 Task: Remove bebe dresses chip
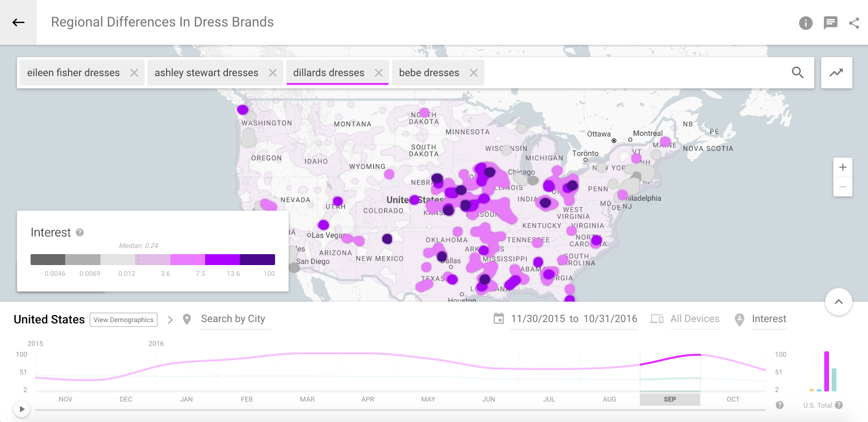[x=474, y=73]
